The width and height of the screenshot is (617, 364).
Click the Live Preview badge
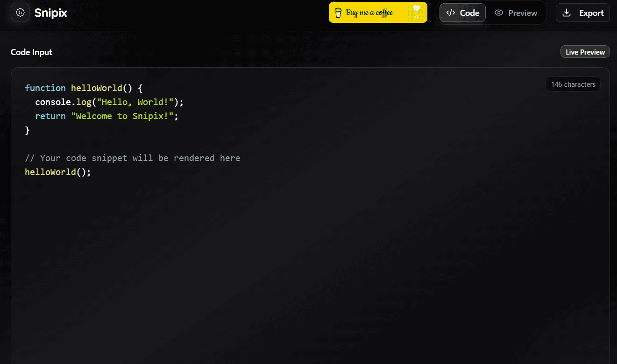pyautogui.click(x=585, y=51)
